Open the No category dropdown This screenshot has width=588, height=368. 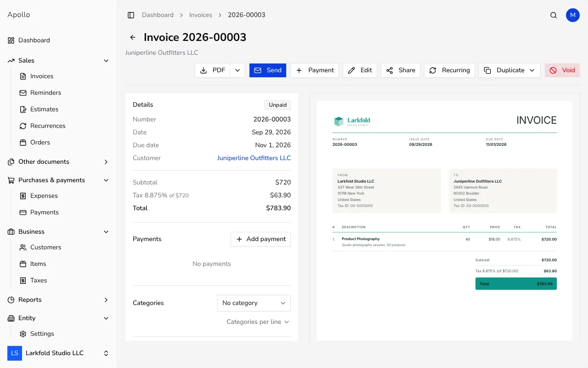(254, 303)
